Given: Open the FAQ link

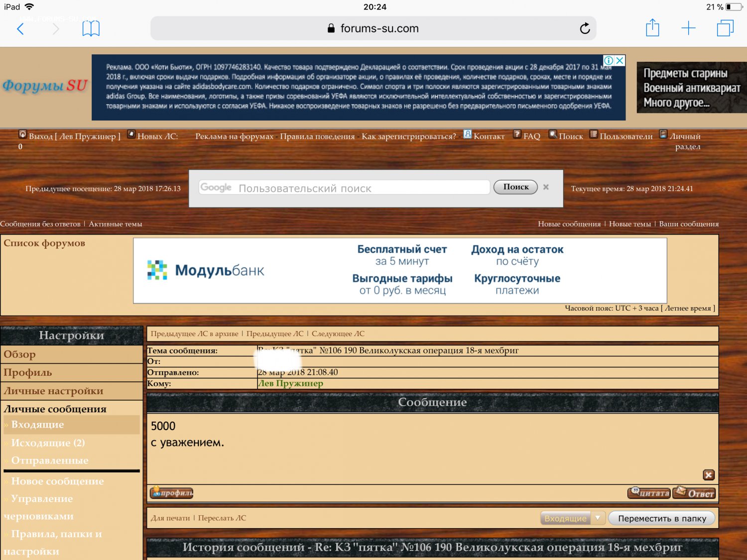Looking at the screenshot, I should click(531, 136).
